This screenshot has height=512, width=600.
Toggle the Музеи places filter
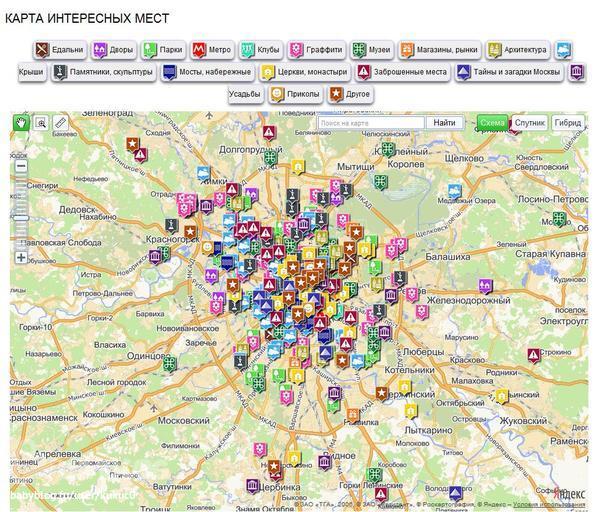pos(371,49)
